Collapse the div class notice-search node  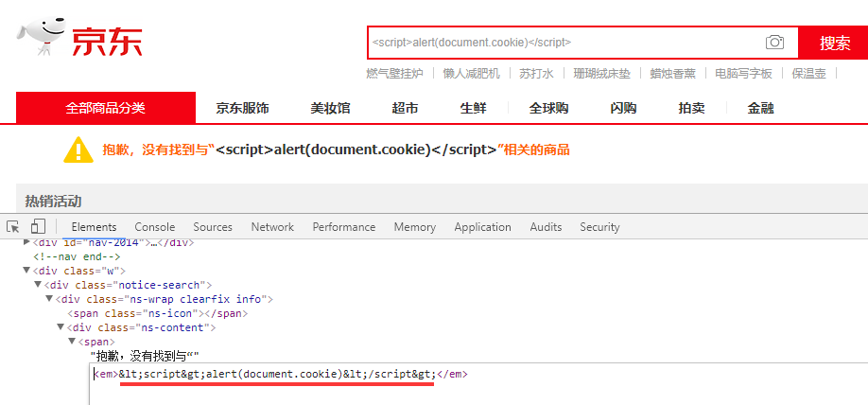[x=38, y=285]
